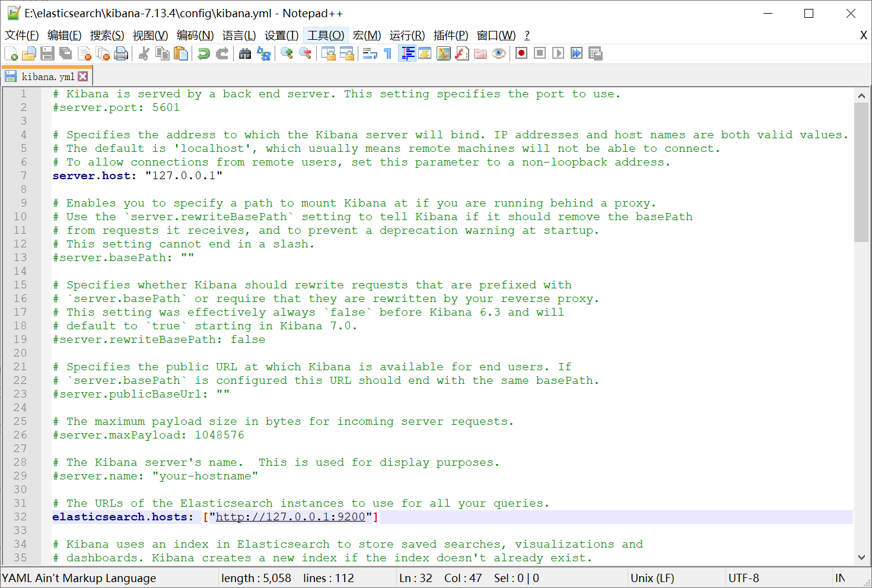Open the 窗口(W) menu
This screenshot has height=588, width=872.
tap(496, 36)
